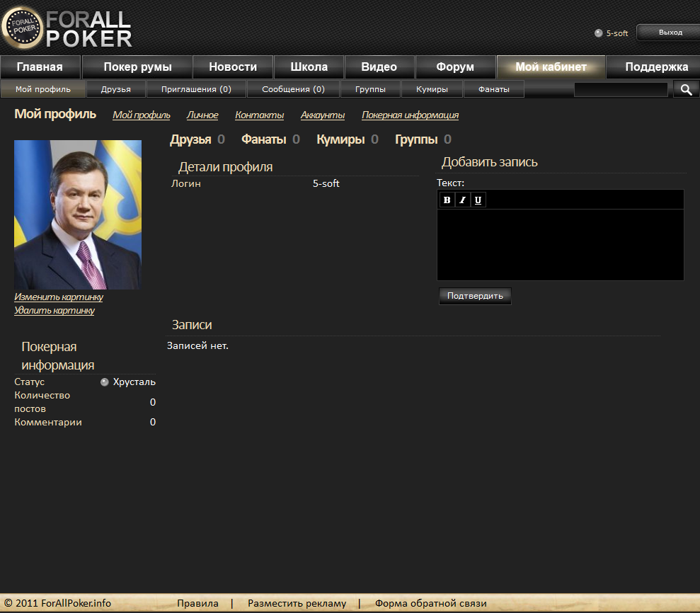Go to the Форум section
This screenshot has height=613, width=700.
(455, 67)
